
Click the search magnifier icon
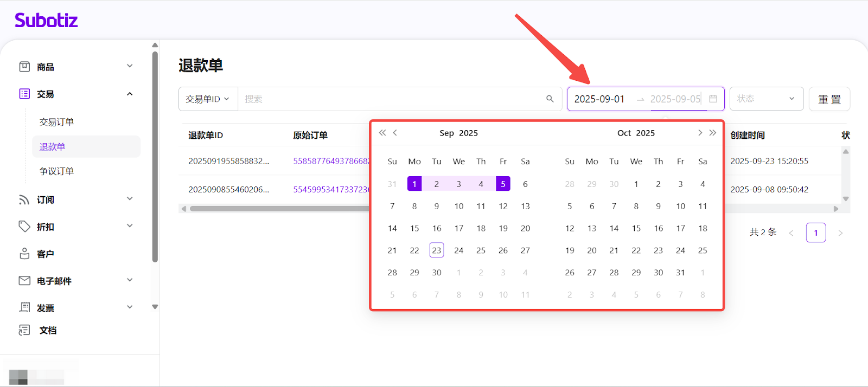(550, 99)
